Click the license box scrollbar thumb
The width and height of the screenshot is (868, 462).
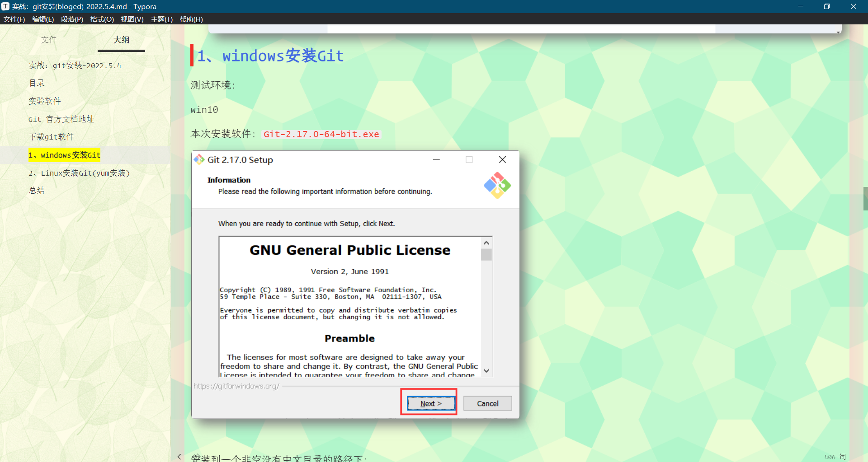click(x=486, y=255)
